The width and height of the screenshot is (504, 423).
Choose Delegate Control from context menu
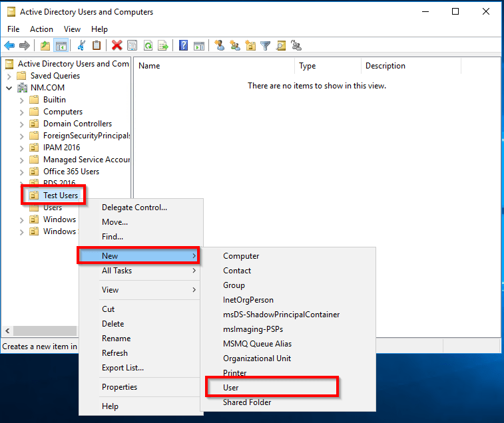tap(141, 208)
